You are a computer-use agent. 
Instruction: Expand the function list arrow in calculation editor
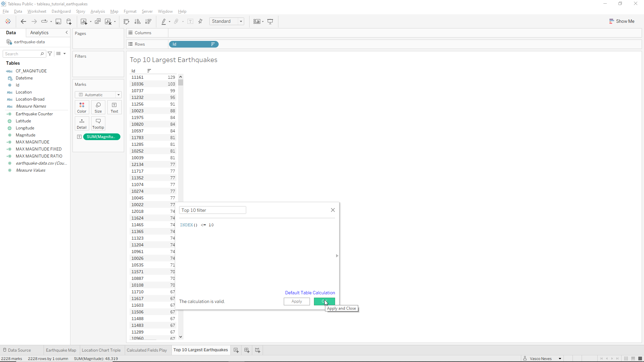coord(337,256)
